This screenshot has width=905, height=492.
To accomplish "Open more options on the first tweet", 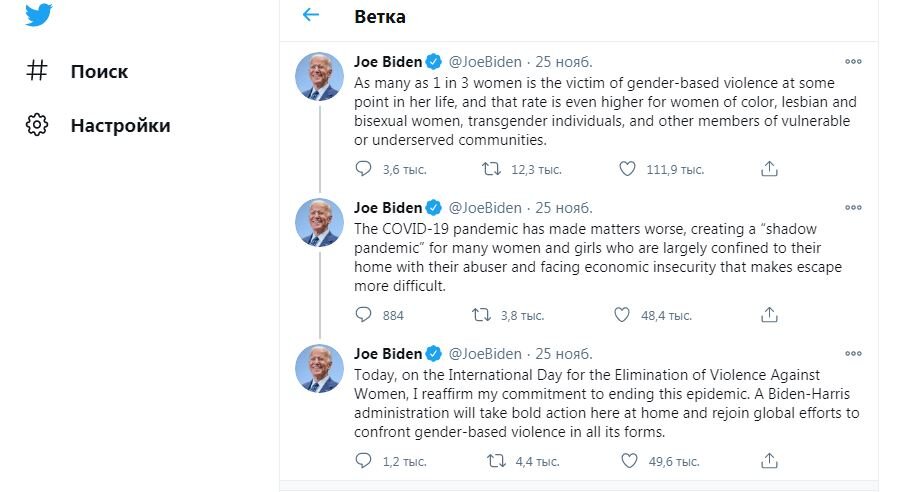I will coord(853,62).
